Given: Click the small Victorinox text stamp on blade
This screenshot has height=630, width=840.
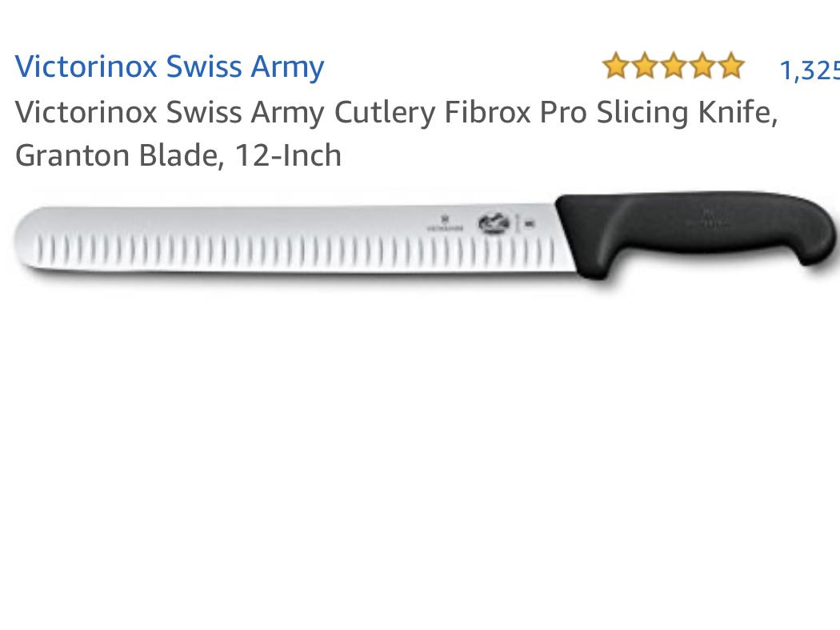Looking at the screenshot, I should 445,223.
